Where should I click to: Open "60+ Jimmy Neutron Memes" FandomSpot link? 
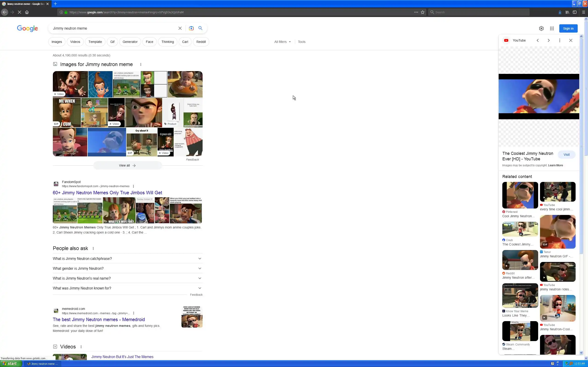click(x=107, y=193)
